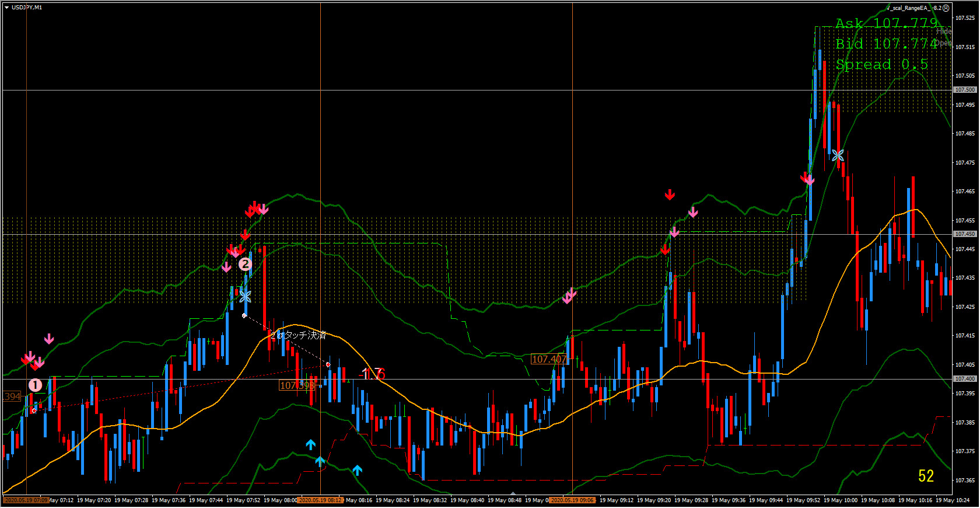Select the scal_RangeEA v8.2 advisor label
This screenshot has width=980, height=508.
coord(914,8)
